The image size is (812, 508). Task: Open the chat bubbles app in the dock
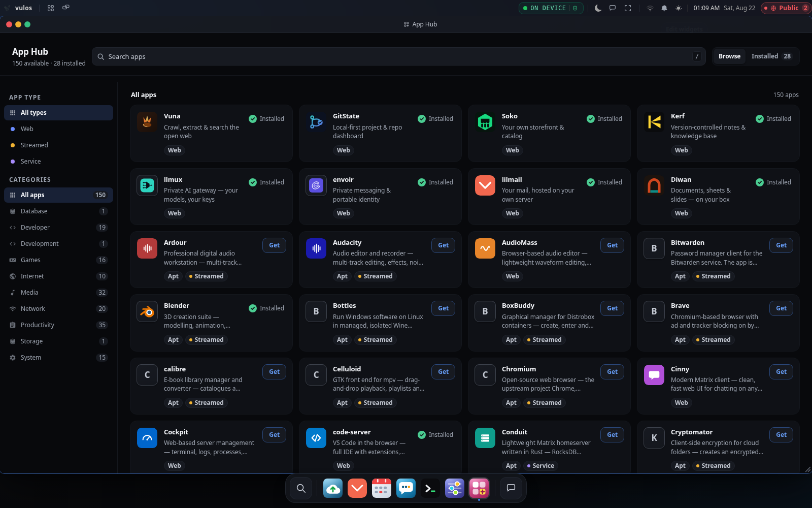pyautogui.click(x=406, y=488)
